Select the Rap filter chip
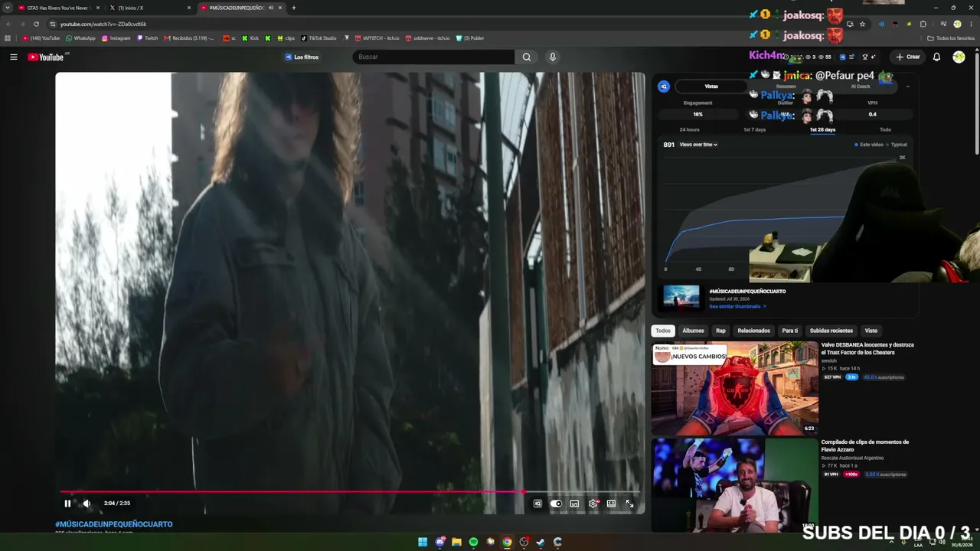This screenshot has width=980, height=551. coord(720,331)
